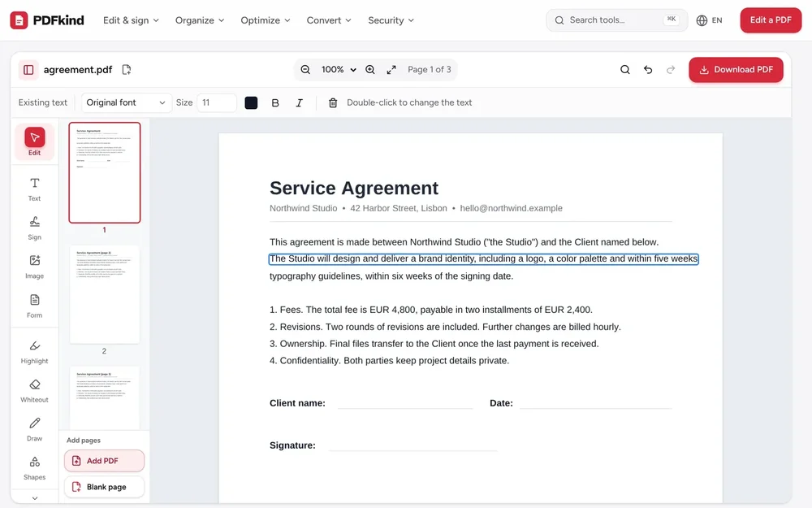Select the Whiteout tool
Image resolution: width=812 pixels, height=508 pixels.
[x=34, y=391]
